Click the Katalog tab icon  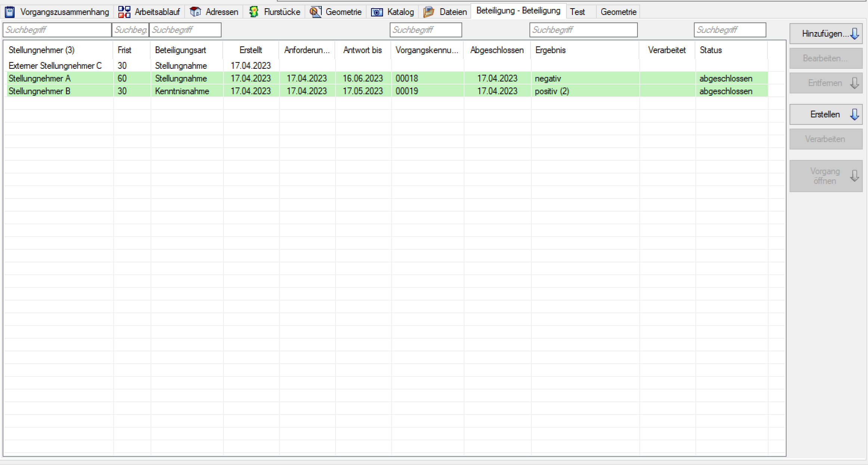pyautogui.click(x=377, y=12)
